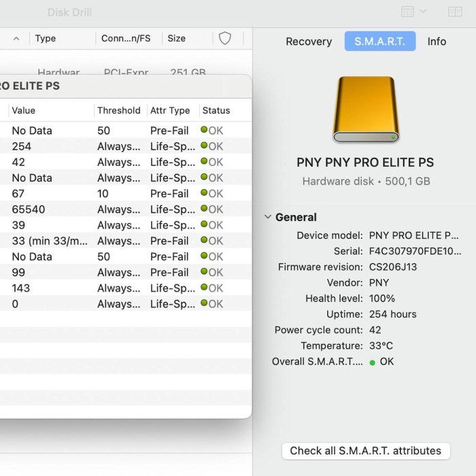Click the Vendor PNY value
This screenshot has width=476, height=476.
click(x=379, y=283)
